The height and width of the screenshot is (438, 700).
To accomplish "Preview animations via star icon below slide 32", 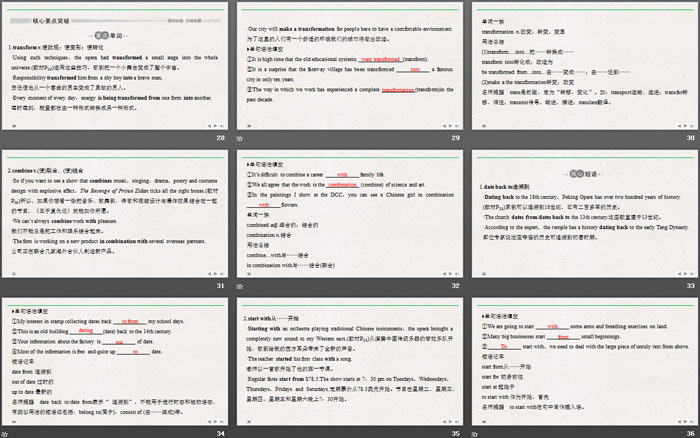I will (240, 286).
